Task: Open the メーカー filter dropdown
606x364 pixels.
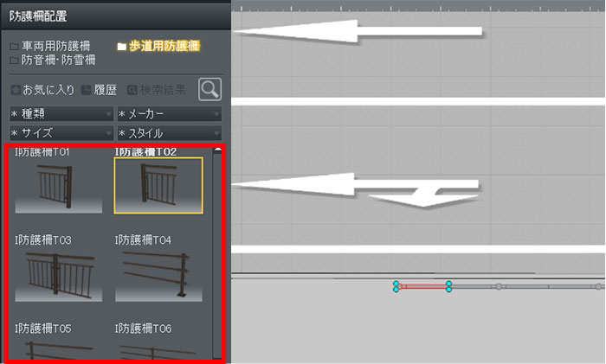Action: (170, 114)
